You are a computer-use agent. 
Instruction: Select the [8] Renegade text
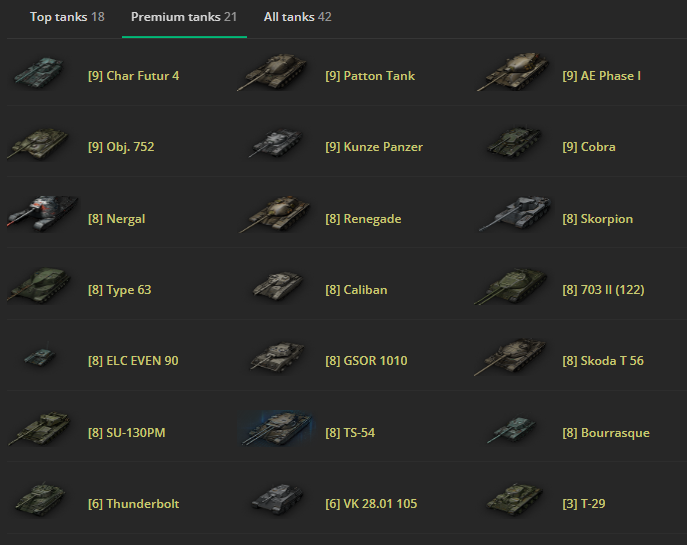(x=363, y=219)
